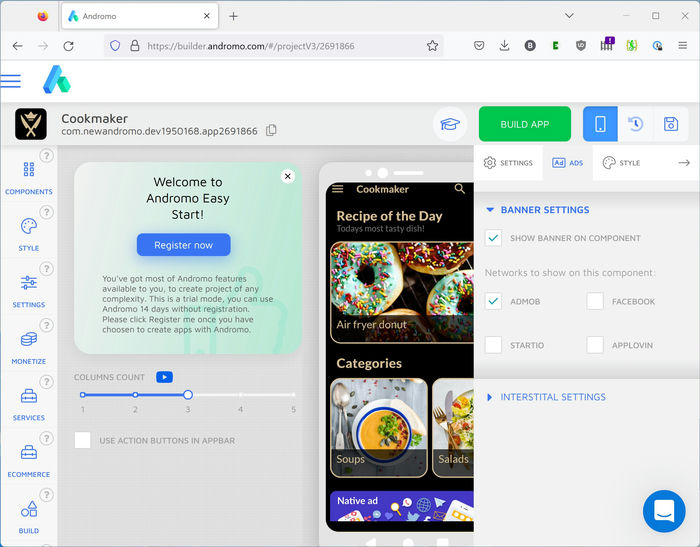
Task: Set columns count slider to 1
Action: [83, 395]
